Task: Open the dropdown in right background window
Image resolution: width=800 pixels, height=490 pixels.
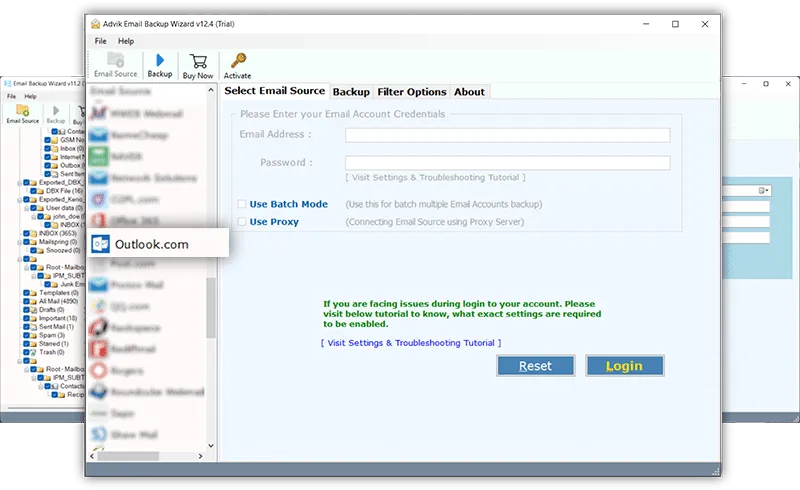Action: click(x=763, y=190)
